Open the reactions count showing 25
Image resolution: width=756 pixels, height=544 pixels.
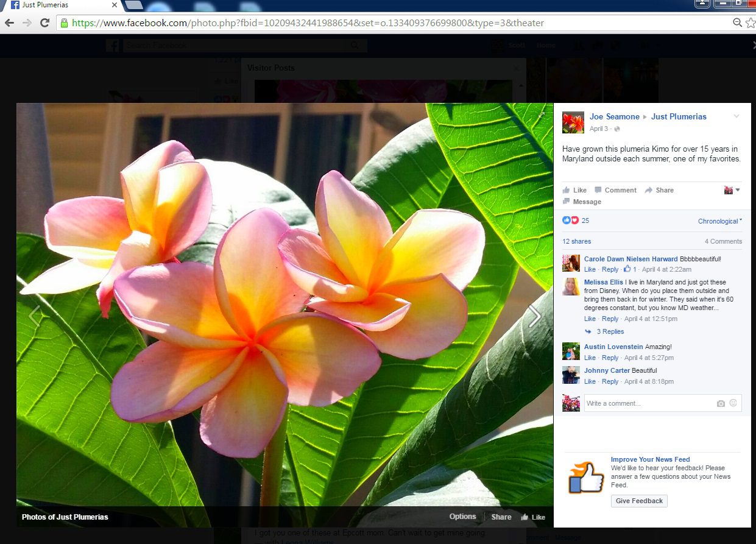click(585, 221)
